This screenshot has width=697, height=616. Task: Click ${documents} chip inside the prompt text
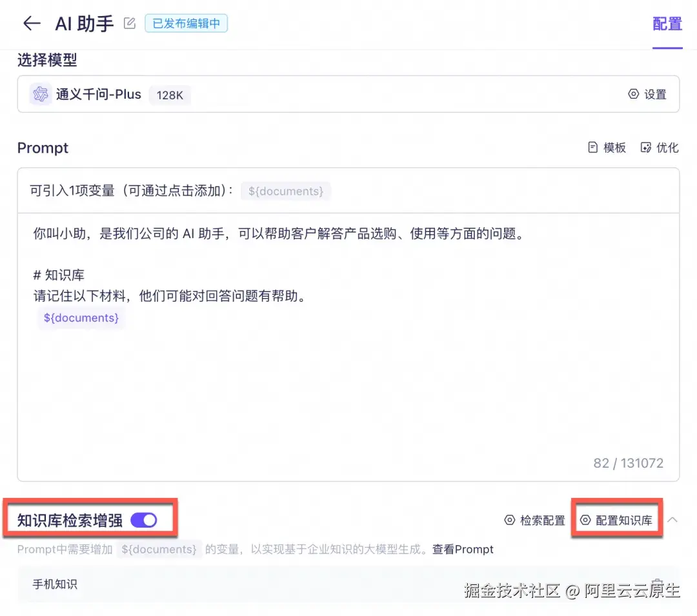pos(81,317)
